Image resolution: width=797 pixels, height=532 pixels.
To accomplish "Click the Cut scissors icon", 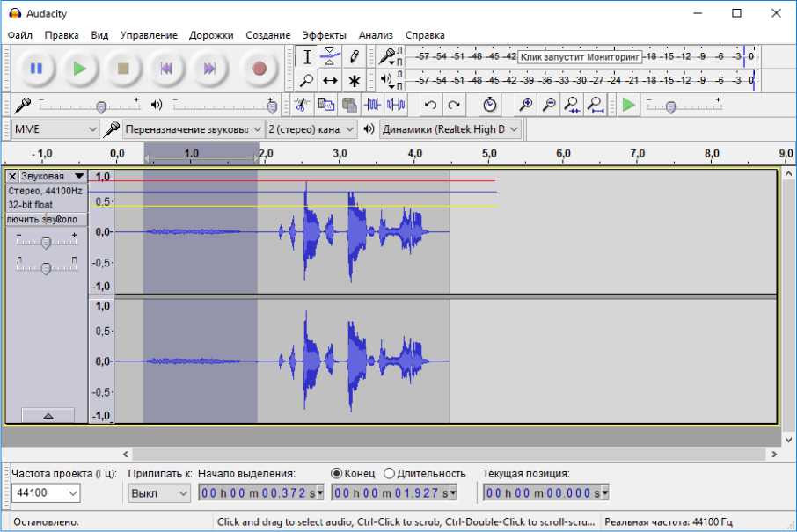I will [301, 106].
